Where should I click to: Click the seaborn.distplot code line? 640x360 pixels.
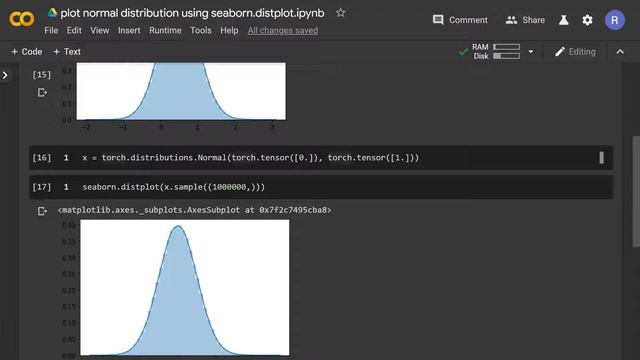point(173,187)
